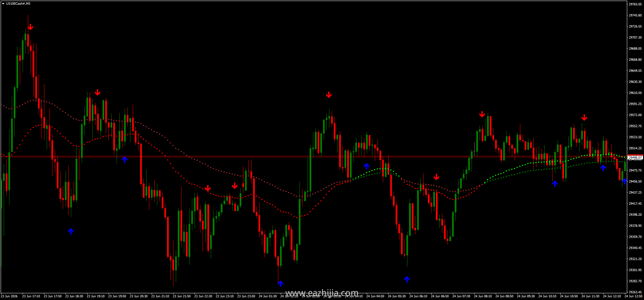Screen dimensions: 644x300
Task: Click the 24 Jun 06:10 time label
Action: [x=418, y=296]
